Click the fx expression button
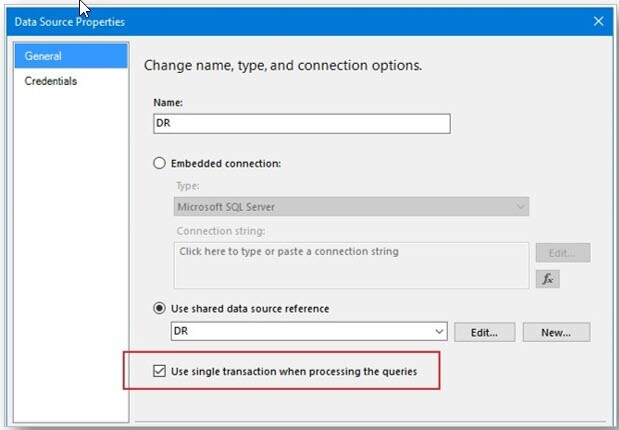 [x=548, y=279]
